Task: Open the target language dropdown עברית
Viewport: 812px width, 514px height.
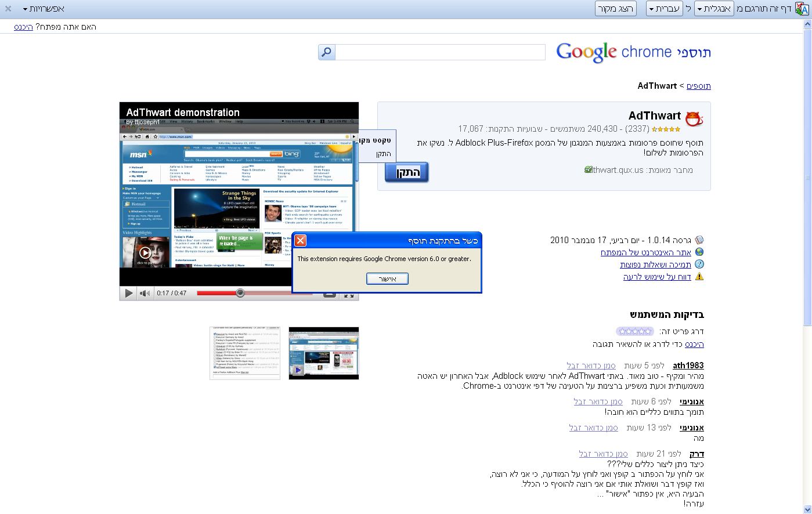Action: coord(664,9)
